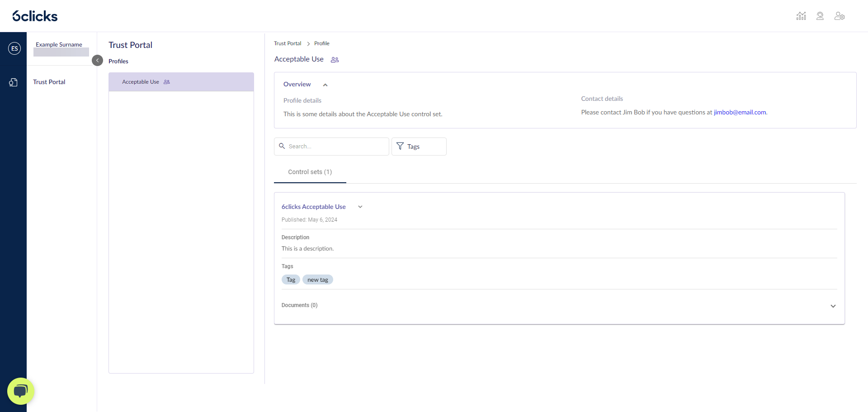
Task: Click the Profile breadcrumb
Action: pos(322,43)
